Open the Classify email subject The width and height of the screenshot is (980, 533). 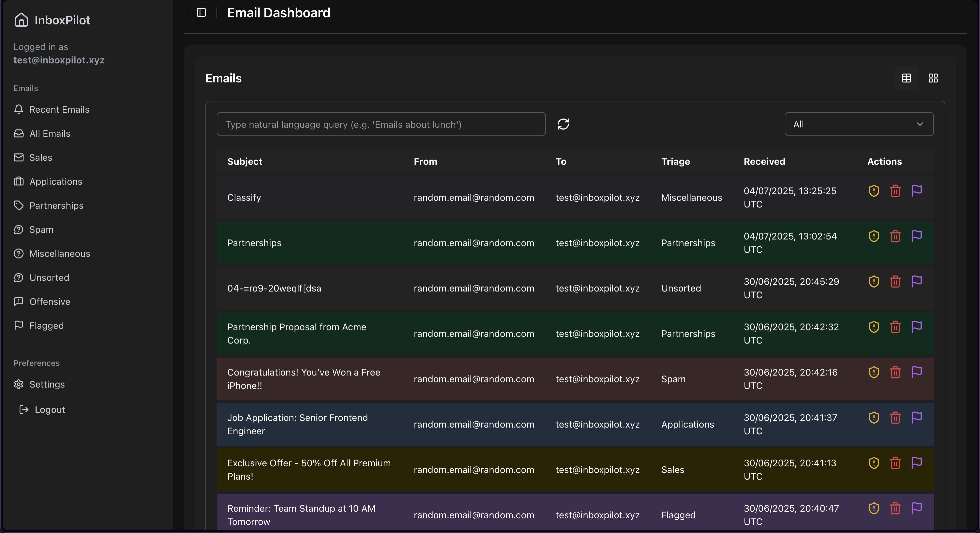click(244, 197)
